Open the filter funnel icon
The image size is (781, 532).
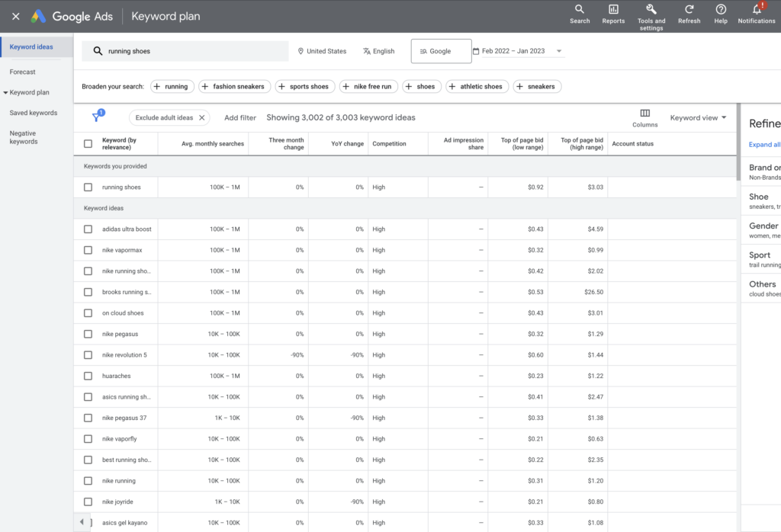[x=96, y=117]
